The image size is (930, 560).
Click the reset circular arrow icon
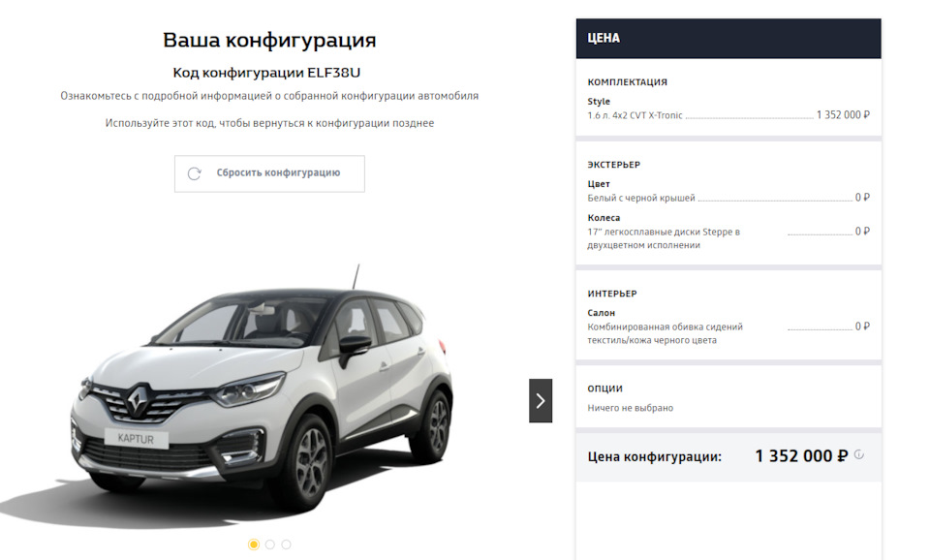194,173
